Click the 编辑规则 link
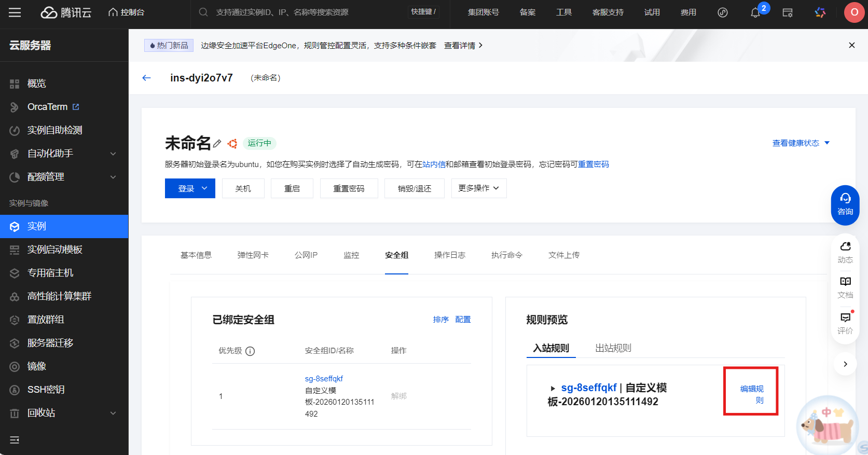This screenshot has width=868, height=455. [x=751, y=394]
